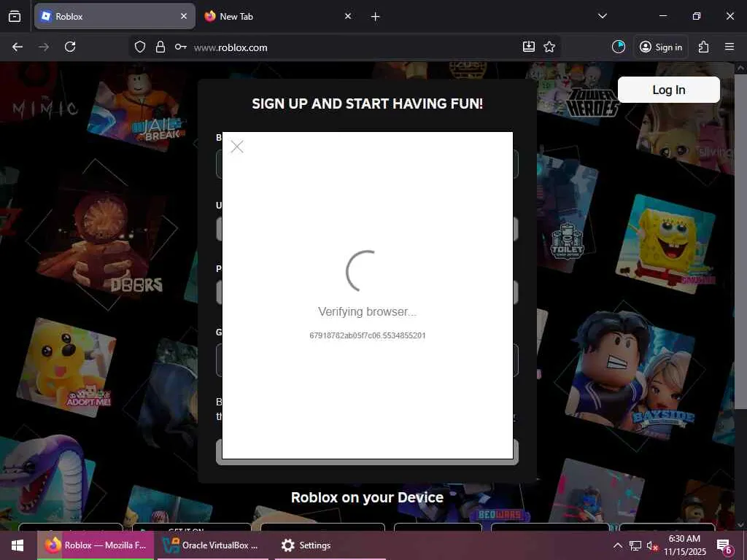Viewport: 747px width, 560px height.
Task: Reload the page with refresh icon
Action: [70, 47]
